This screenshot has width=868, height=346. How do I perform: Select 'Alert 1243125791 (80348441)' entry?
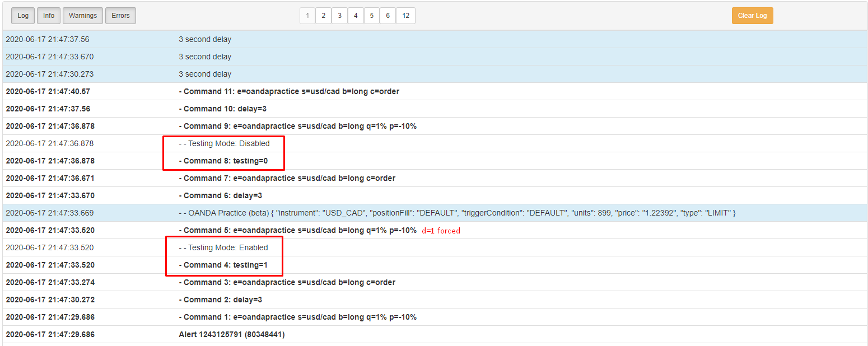[x=232, y=334]
